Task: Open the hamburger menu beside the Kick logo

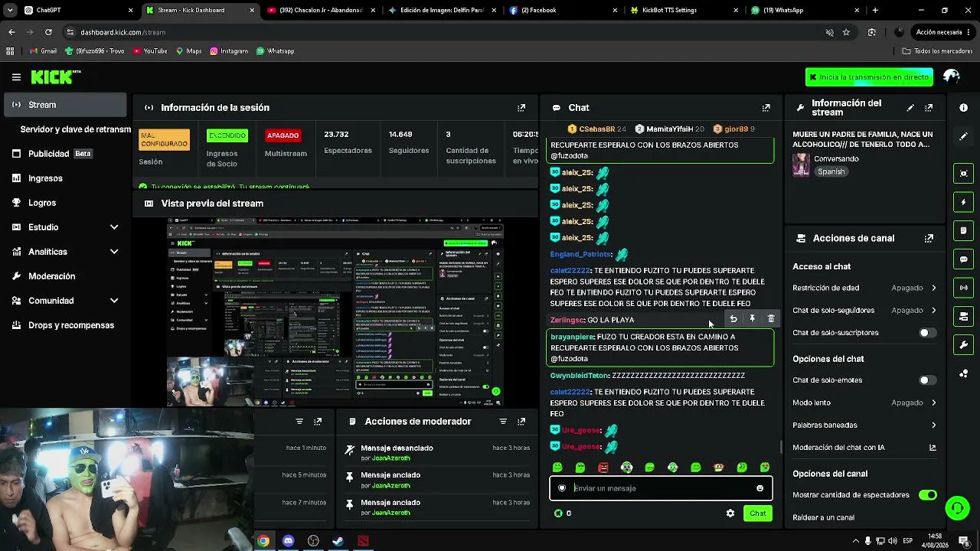Action: [x=16, y=77]
